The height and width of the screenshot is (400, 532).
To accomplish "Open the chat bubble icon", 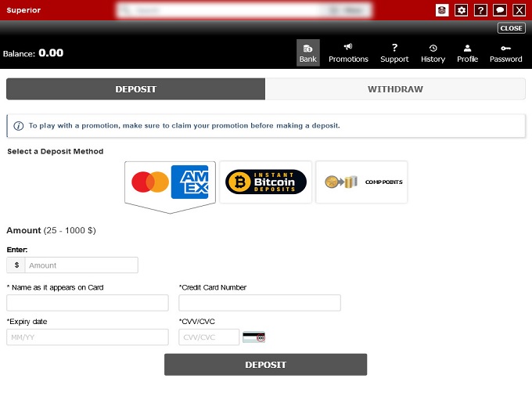I will [499, 10].
